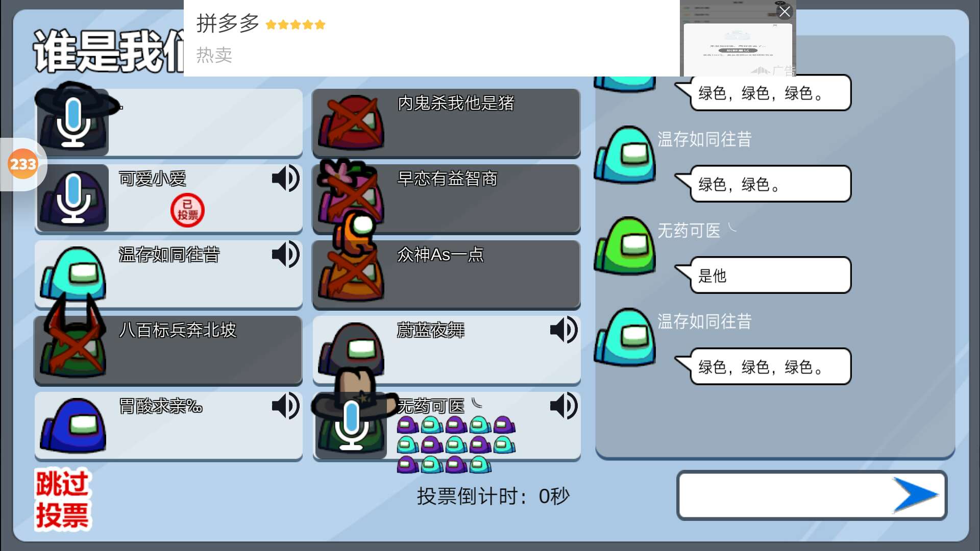Click 跳过投票 skip vote button
This screenshot has width=980, height=551.
(62, 499)
